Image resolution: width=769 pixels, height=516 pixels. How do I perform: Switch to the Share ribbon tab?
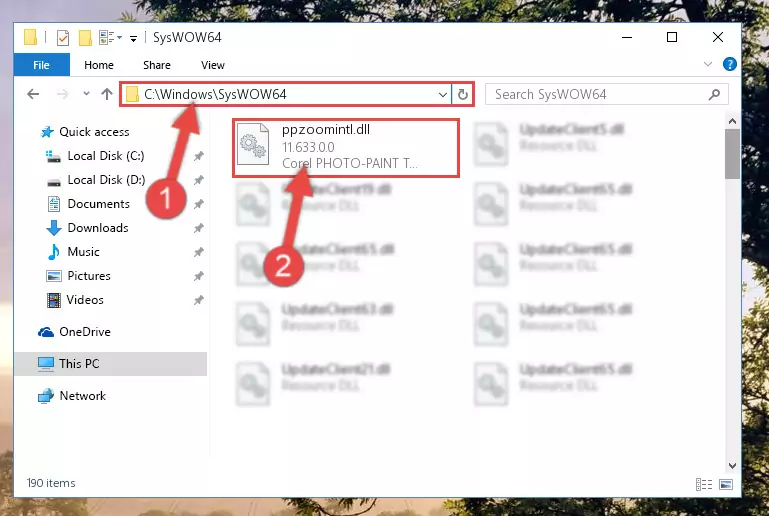tap(157, 65)
